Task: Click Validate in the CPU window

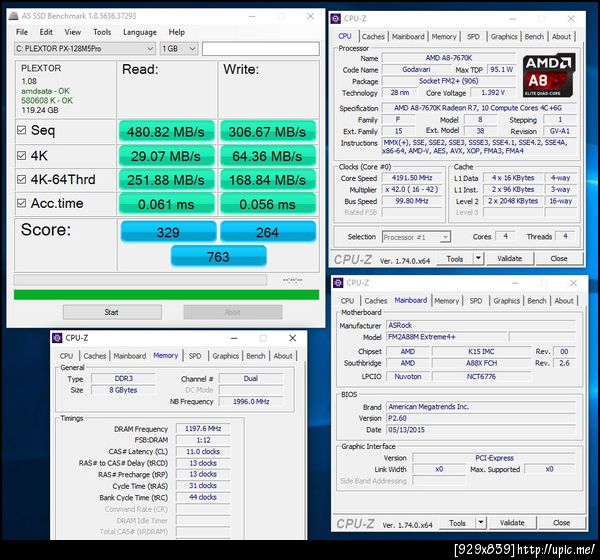Action: (x=510, y=259)
